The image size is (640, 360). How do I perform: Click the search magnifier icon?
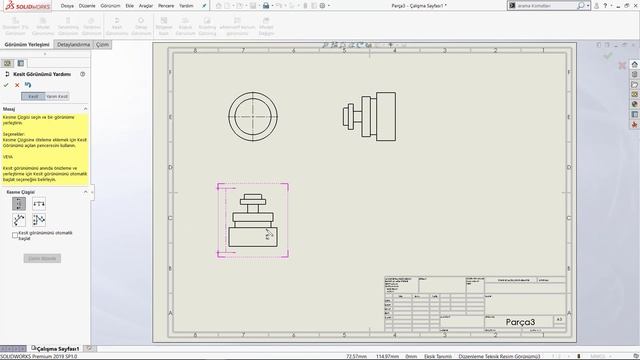pos(580,6)
